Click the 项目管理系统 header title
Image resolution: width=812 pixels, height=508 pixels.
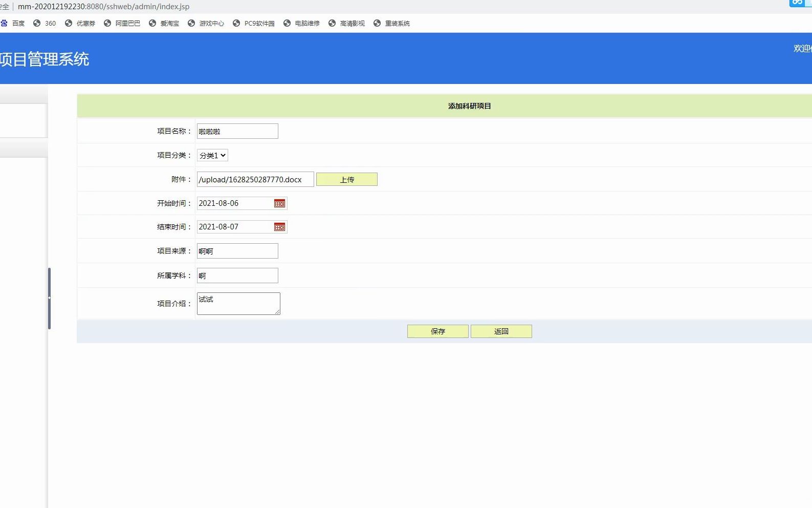45,59
